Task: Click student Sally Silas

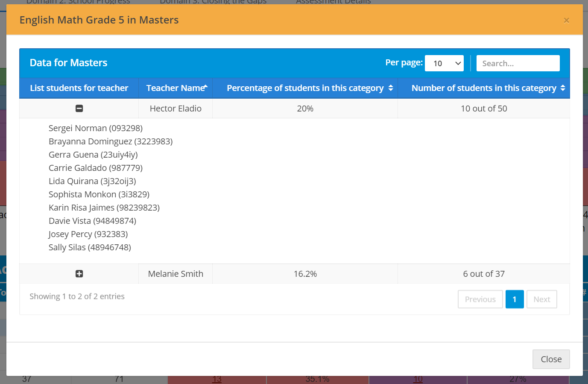Action: (90, 247)
